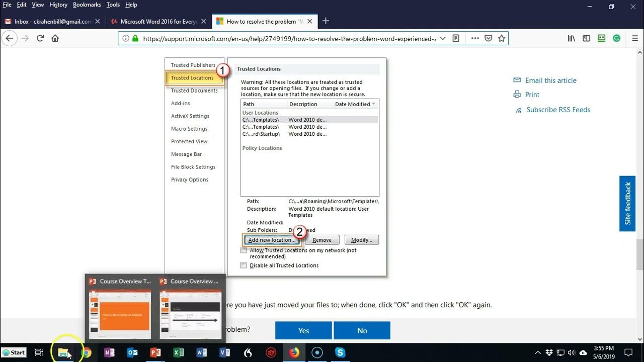The height and width of the screenshot is (362, 644).
Task: Launch Chrome from the taskbar
Action: (x=86, y=352)
